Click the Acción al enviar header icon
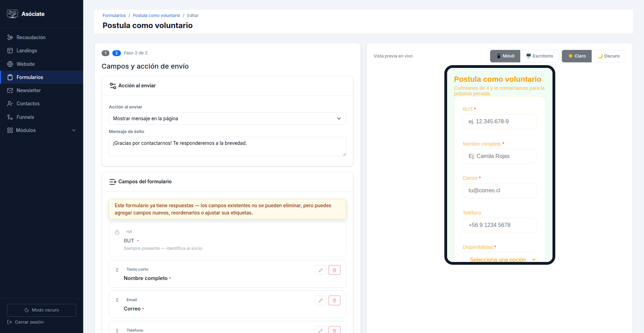This screenshot has height=333, width=644. pyautogui.click(x=113, y=86)
